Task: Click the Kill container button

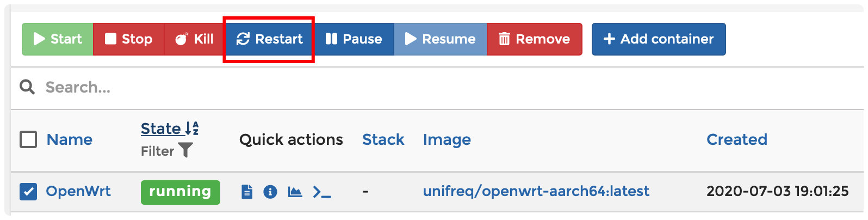Action: point(194,39)
